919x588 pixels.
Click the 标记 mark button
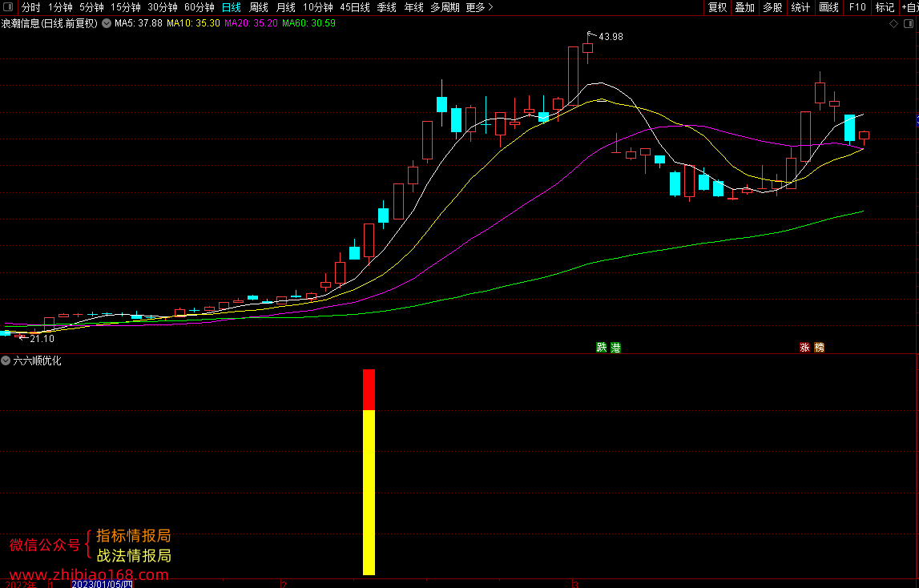click(885, 7)
